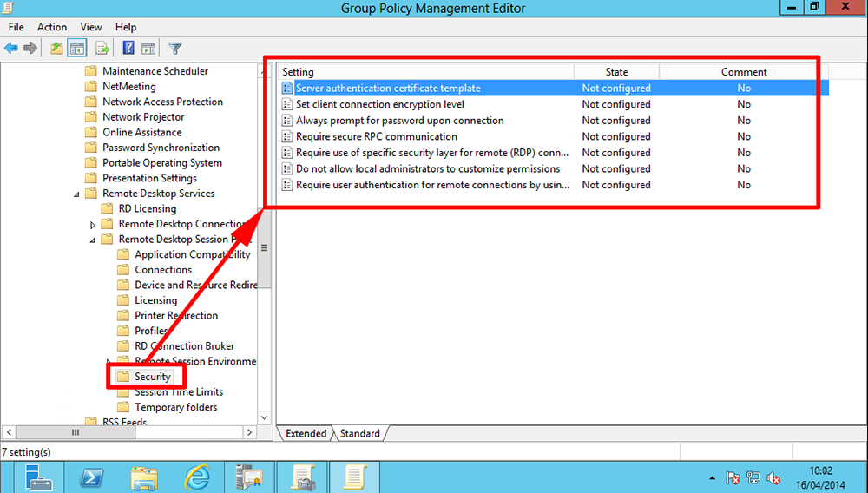The image size is (868, 493).
Task: Switch to the Extended tab
Action: click(x=306, y=433)
